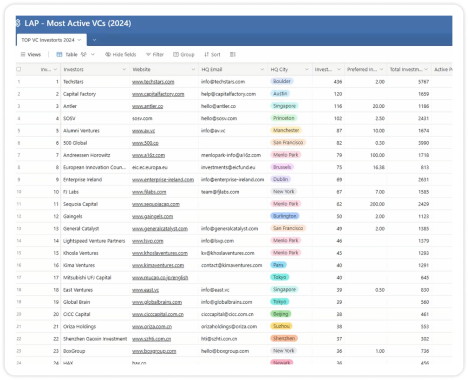Screen dimensions: 468x380
Task: Open the www.antler.co link
Action: click(x=147, y=106)
